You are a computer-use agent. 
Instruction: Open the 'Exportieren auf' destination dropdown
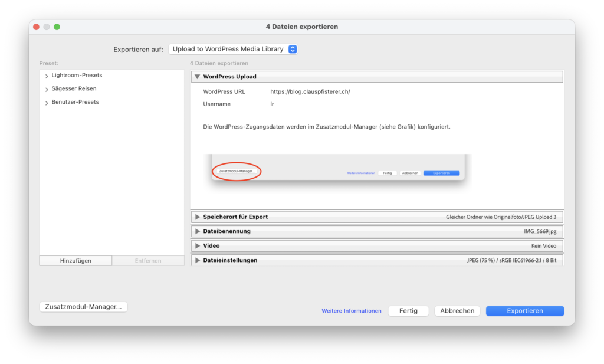(x=233, y=49)
